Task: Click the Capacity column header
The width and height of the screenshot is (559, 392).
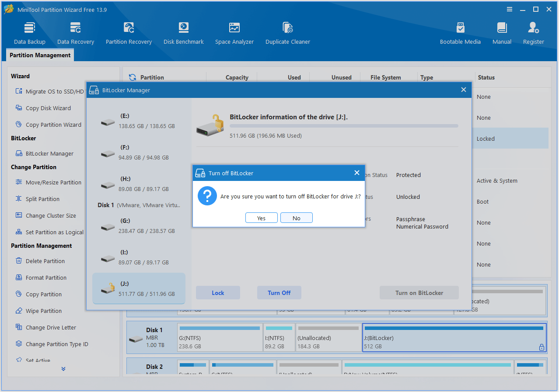Action: pos(237,77)
